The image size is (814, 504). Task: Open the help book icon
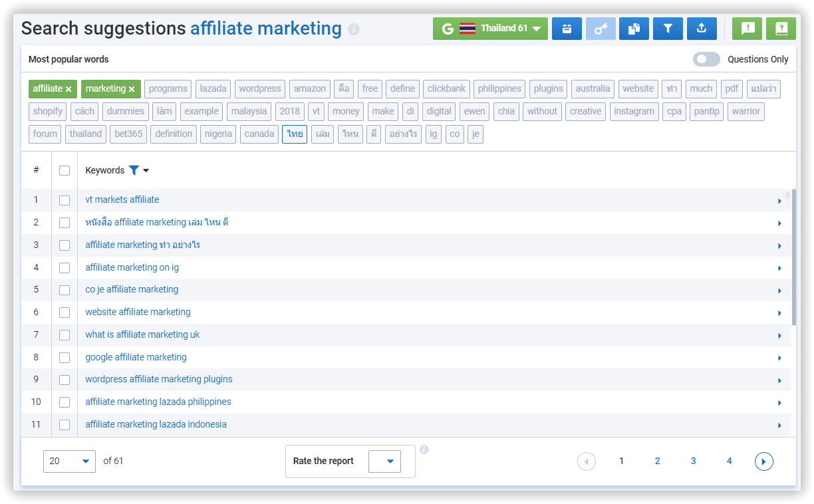(x=781, y=29)
